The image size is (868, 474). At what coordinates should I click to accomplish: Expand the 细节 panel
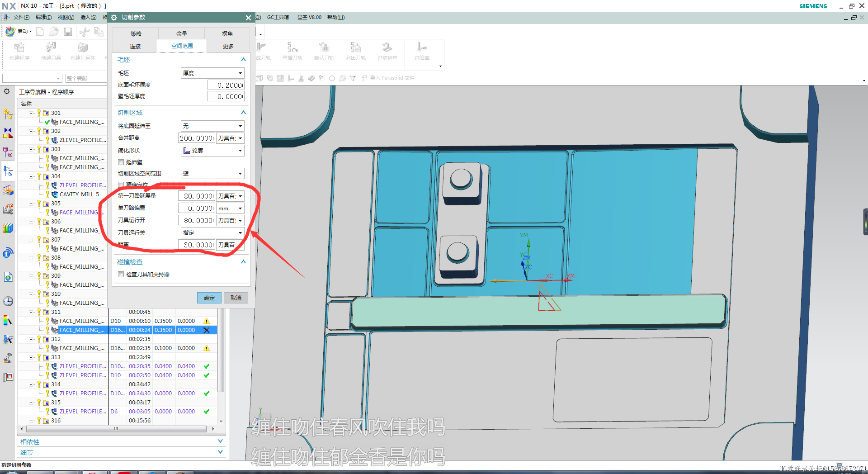[220, 452]
